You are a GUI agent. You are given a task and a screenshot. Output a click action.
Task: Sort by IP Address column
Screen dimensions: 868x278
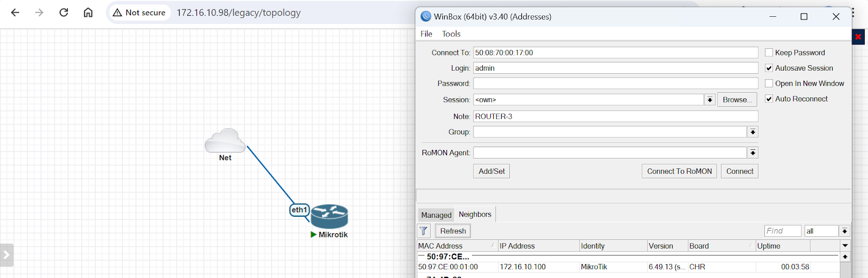tap(539, 246)
